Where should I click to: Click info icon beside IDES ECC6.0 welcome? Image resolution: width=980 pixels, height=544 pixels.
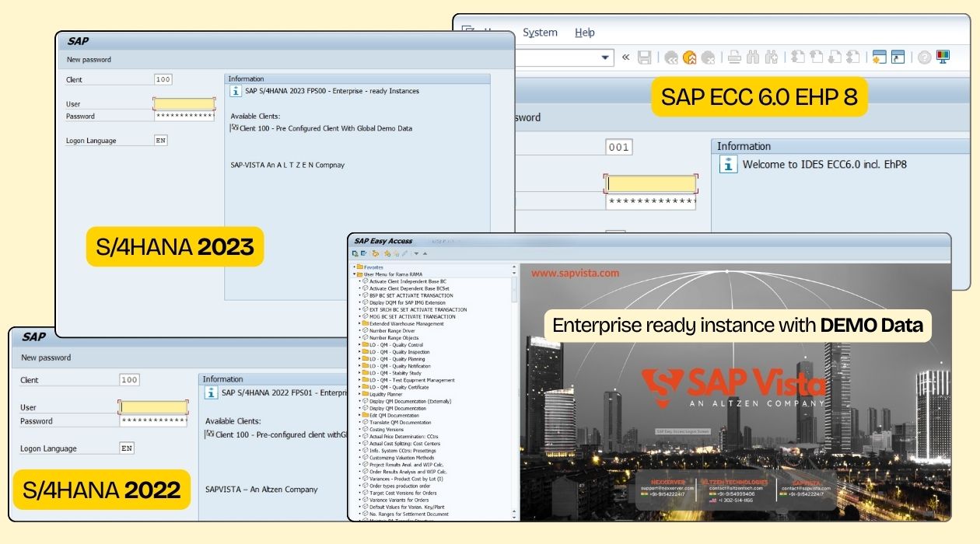727,165
